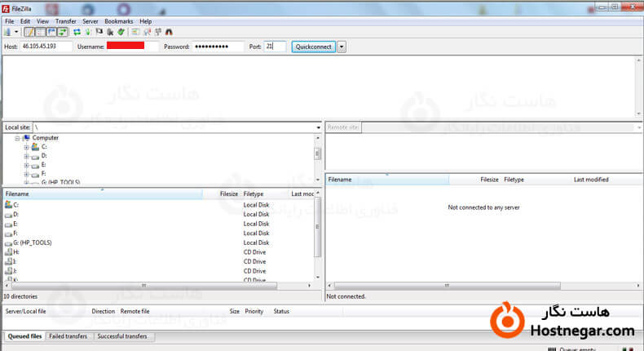The width and height of the screenshot is (644, 351).
Task: Open Site Manager dropdown arrow
Action: (x=16, y=32)
